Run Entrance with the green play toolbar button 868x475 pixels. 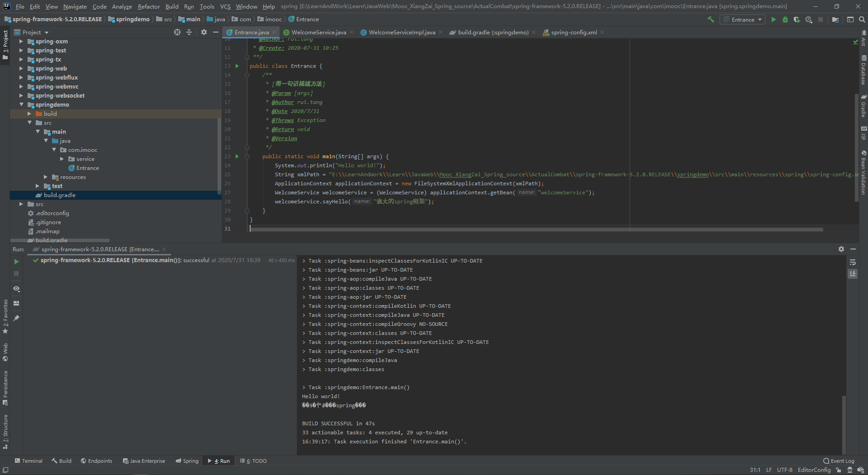(x=773, y=19)
